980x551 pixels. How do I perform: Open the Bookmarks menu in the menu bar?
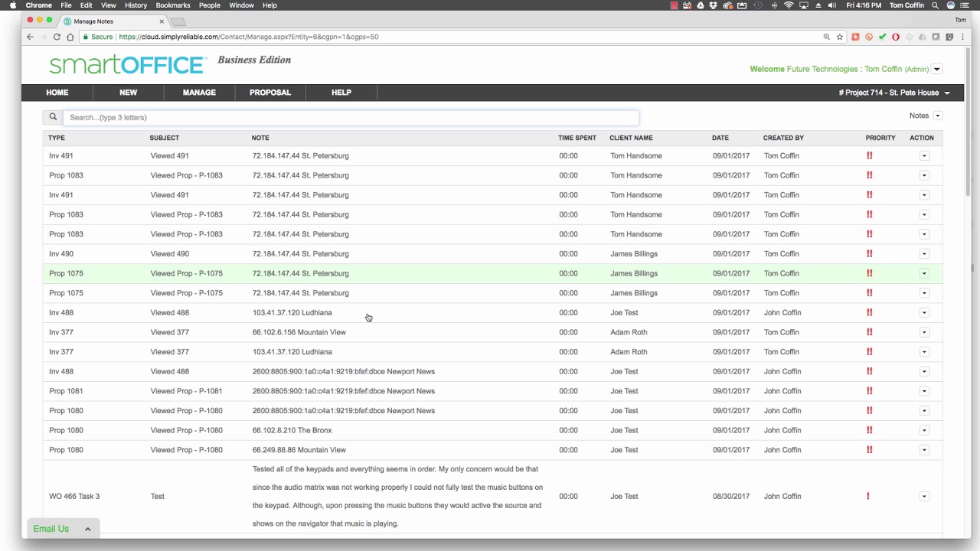point(173,5)
